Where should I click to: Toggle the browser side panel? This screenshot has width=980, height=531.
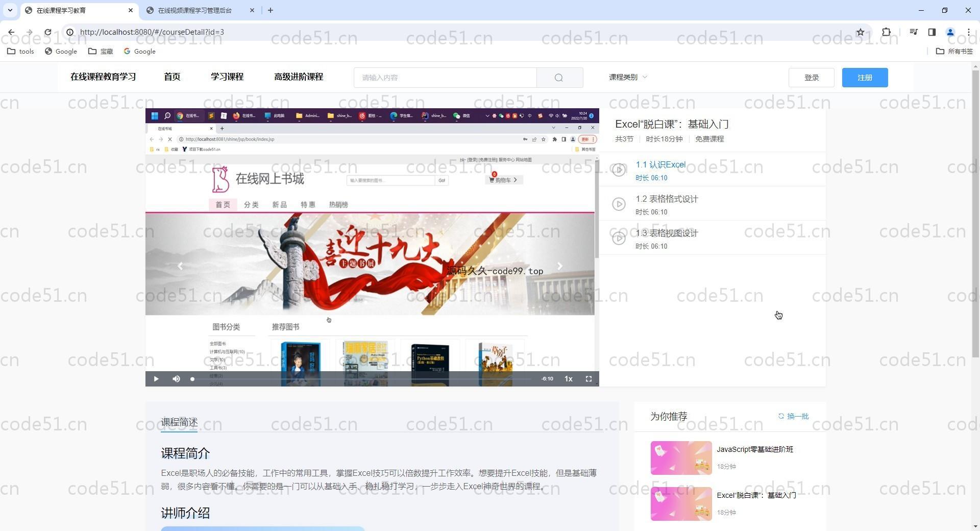point(932,32)
